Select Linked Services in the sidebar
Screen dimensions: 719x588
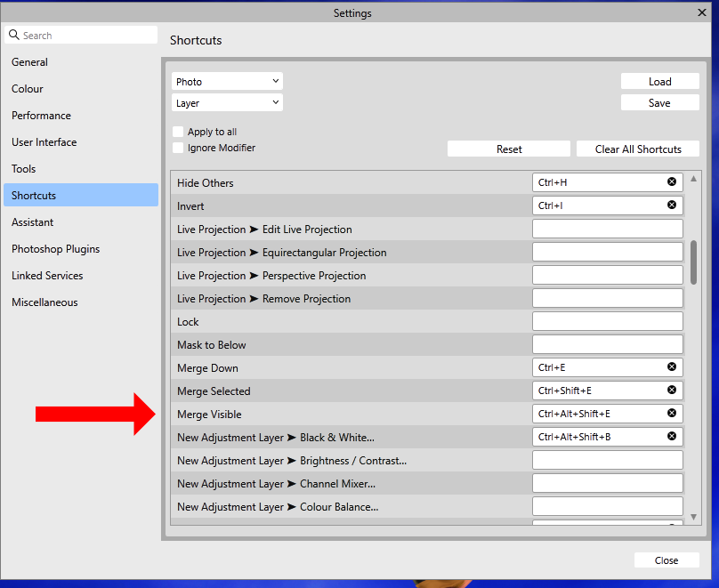(x=47, y=275)
